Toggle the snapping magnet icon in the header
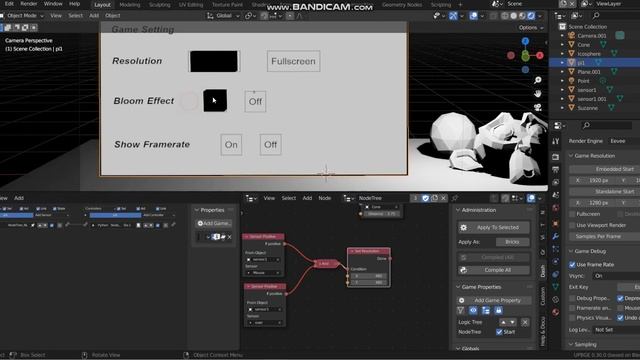Screen dimensions: 640x360 tap(264, 16)
